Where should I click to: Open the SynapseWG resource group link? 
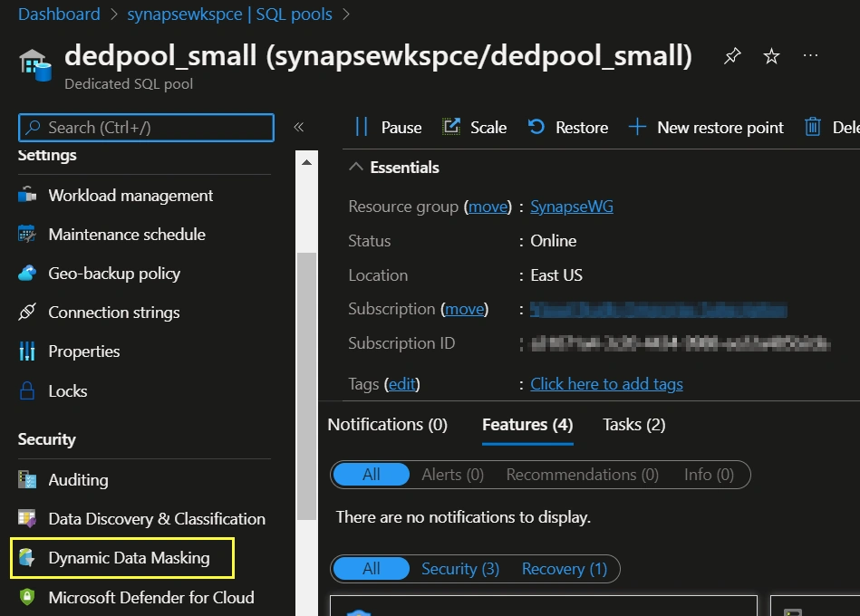point(572,207)
